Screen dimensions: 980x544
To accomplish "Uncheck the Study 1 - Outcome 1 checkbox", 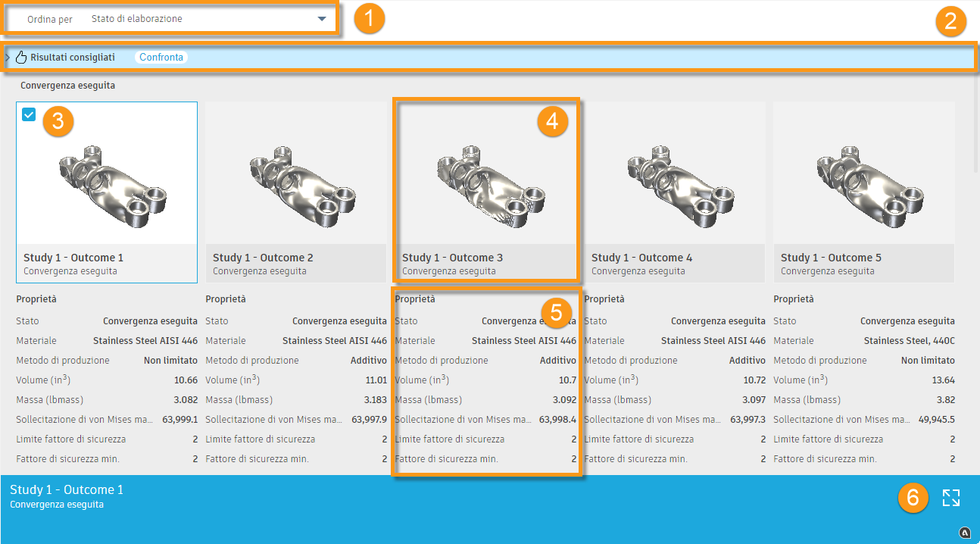I will (x=28, y=115).
